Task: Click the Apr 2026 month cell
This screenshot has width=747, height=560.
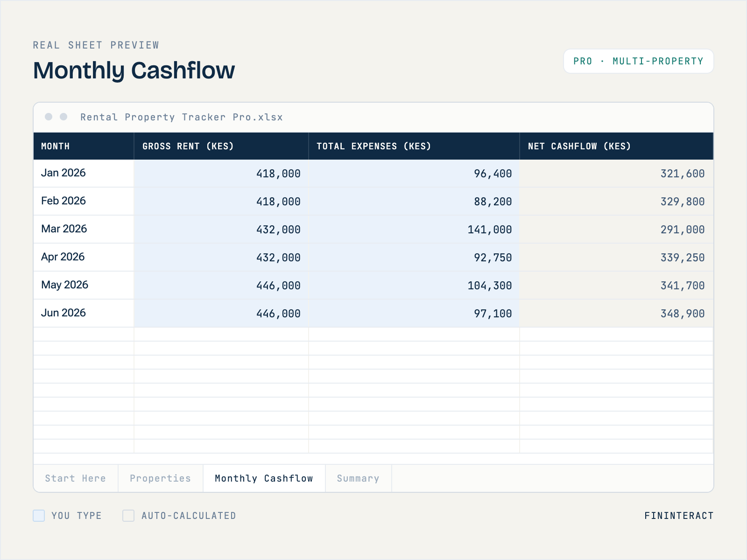Action: (x=84, y=257)
